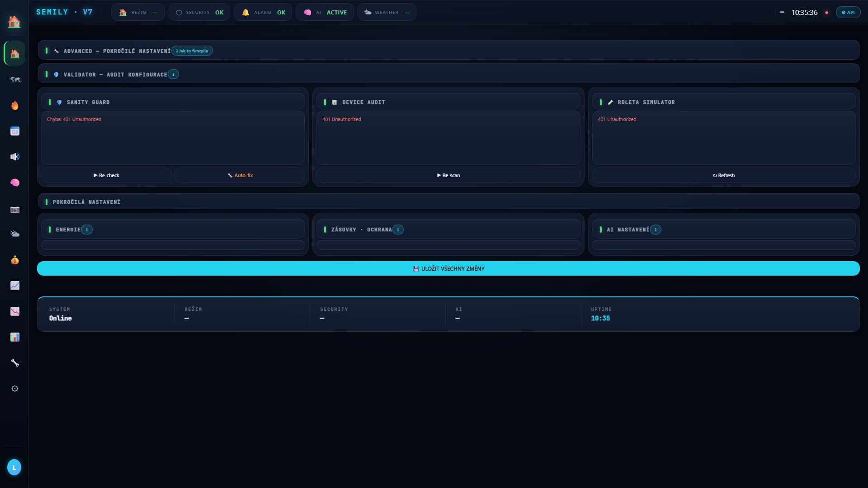Screen dimensions: 868x488
Task: Open the API button in top bar
Action: coord(848,12)
